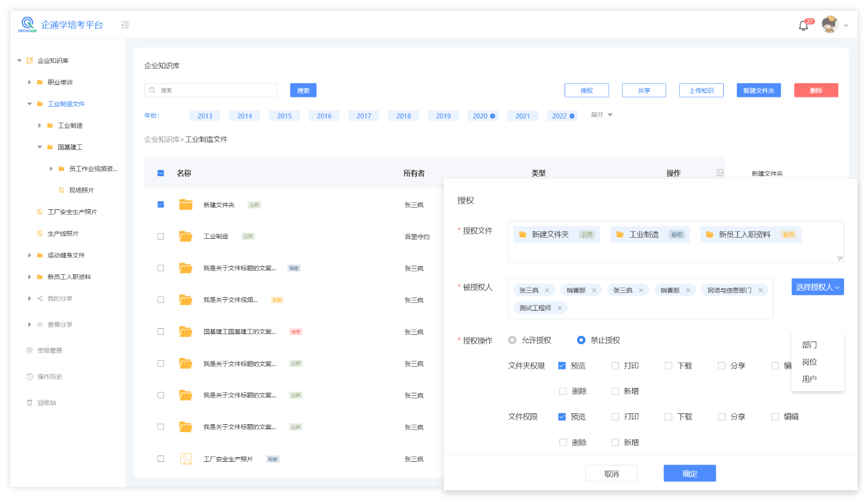Deselect the 2022 year filter
This screenshot has height=504, width=868.
pyautogui.click(x=563, y=116)
